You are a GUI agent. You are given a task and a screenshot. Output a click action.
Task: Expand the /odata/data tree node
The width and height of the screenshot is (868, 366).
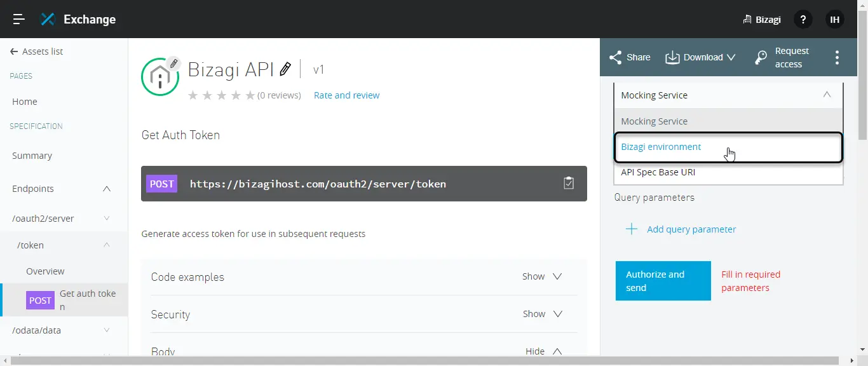[x=107, y=330]
